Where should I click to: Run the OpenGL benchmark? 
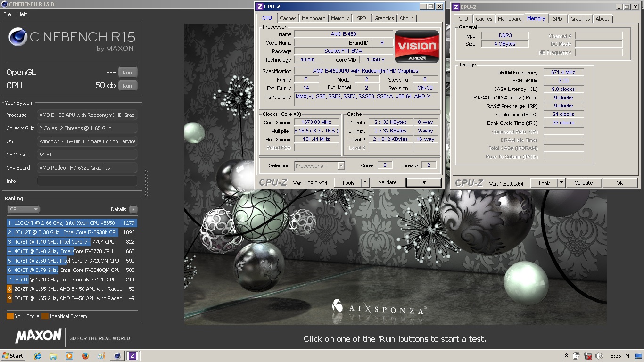point(127,73)
